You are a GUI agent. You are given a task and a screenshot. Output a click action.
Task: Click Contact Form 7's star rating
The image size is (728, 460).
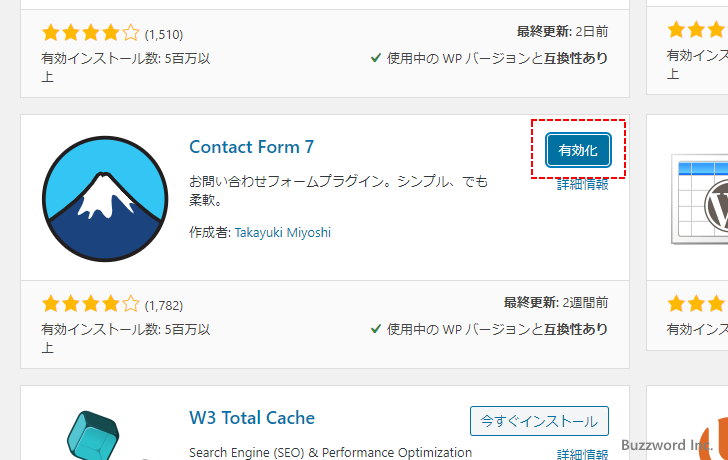coord(90,304)
